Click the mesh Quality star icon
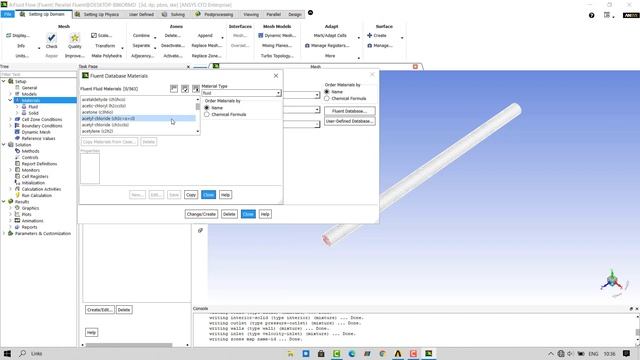Screen dimensions: 640x360 (75, 38)
